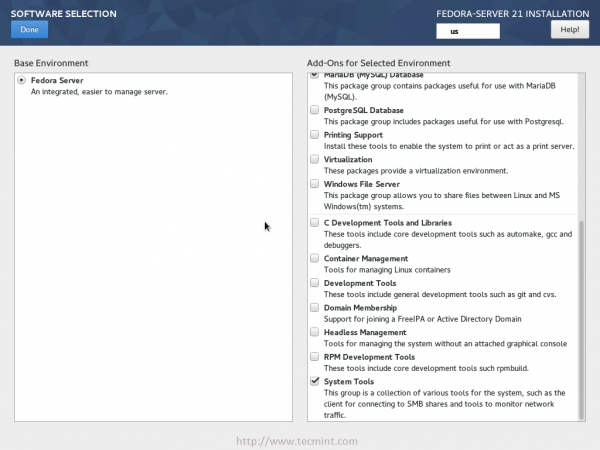Select the Fedora Server radio button
The height and width of the screenshot is (450, 600).
click(x=21, y=80)
